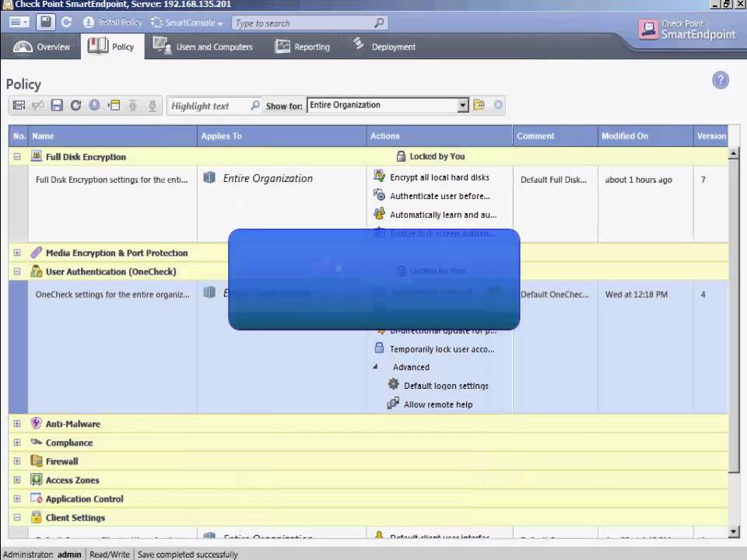Open Default logon settings action
Screen dimensions: 747x560
(446, 386)
